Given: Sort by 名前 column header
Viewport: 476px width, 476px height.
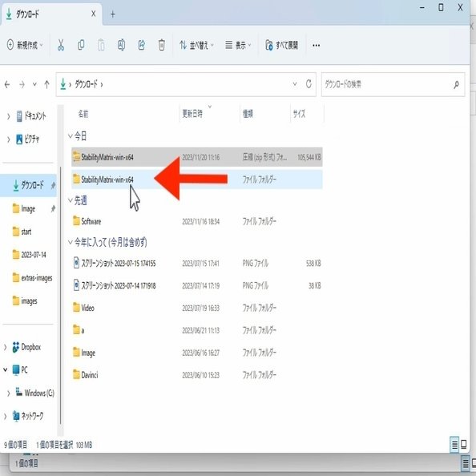Looking at the screenshot, I should (83, 114).
